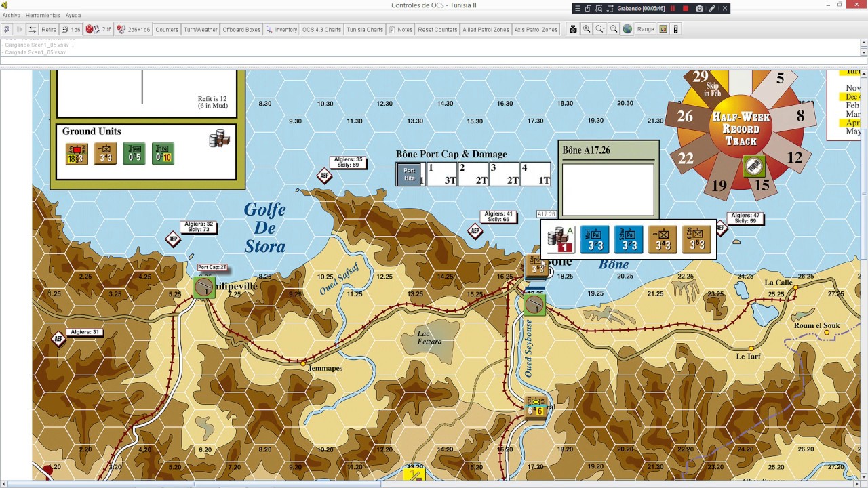Viewport: 868px width, 488px height.
Task: Click the unit stack counter on Bône hex
Action: coord(536,266)
